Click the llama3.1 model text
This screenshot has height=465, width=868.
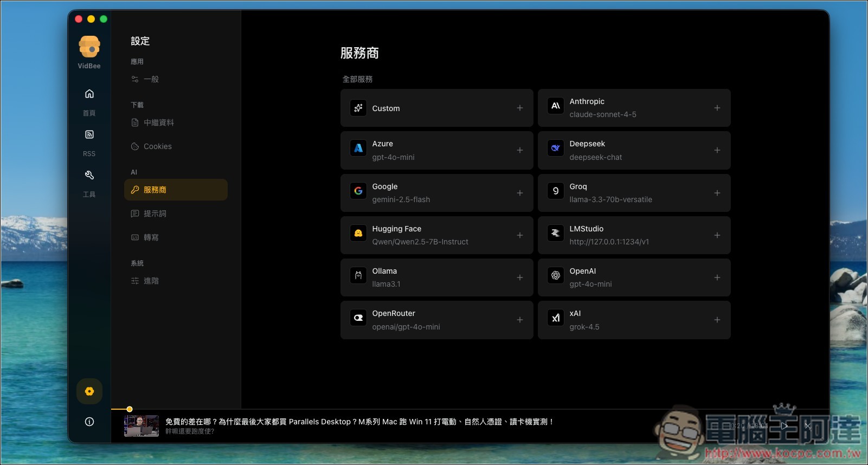click(387, 284)
